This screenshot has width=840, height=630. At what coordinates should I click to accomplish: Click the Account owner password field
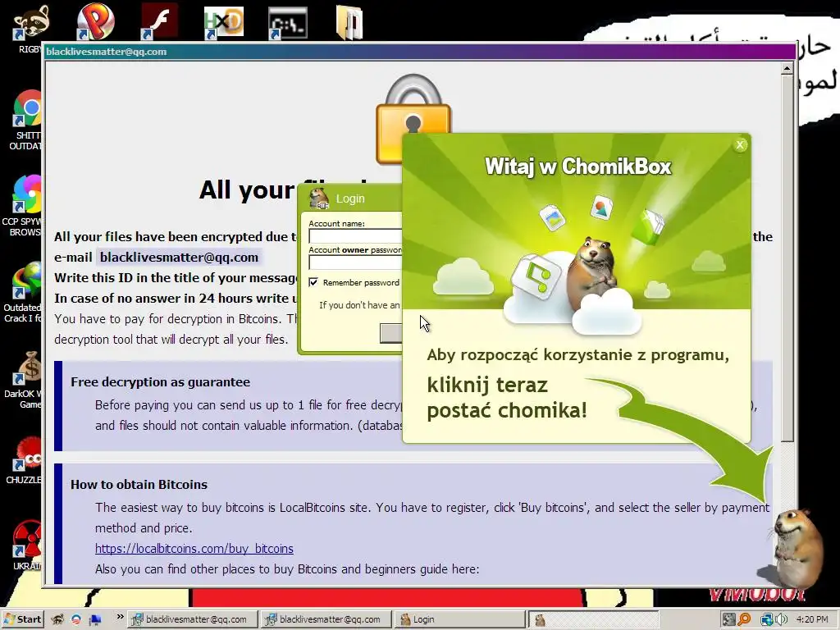(355, 262)
